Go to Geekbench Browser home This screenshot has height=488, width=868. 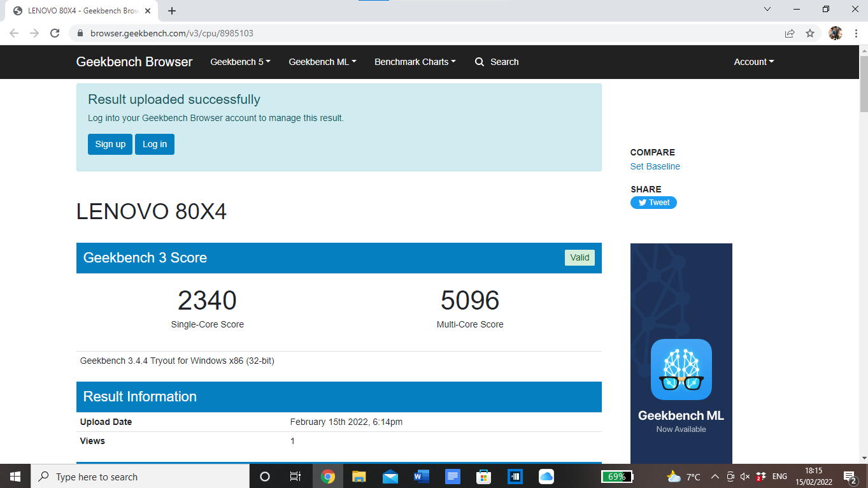pos(134,62)
